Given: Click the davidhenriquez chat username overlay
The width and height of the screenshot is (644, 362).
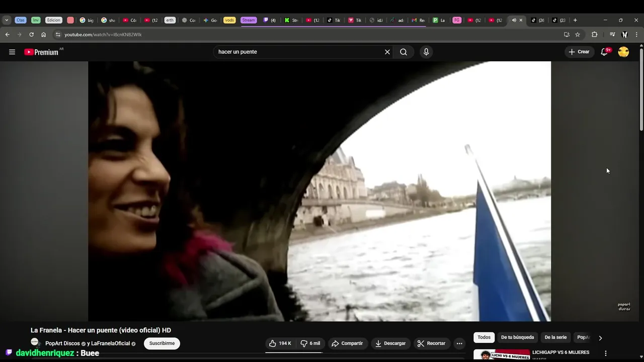Looking at the screenshot, I should pyautogui.click(x=45, y=353).
